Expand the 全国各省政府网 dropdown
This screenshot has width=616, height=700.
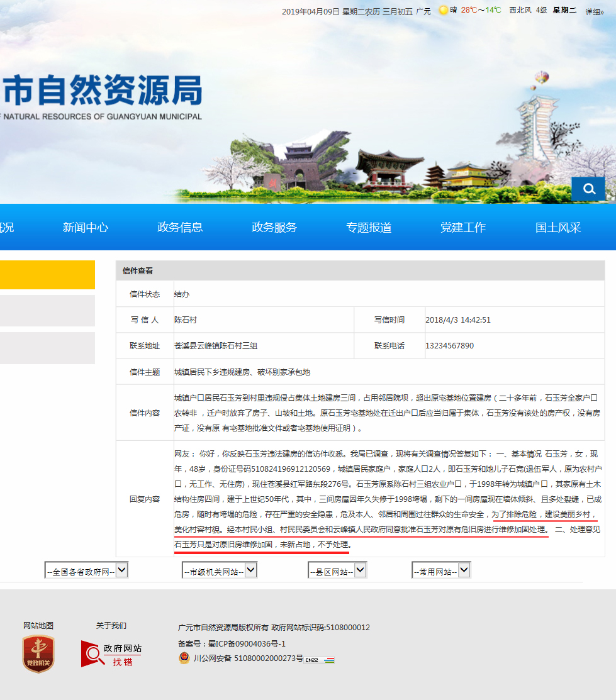click(87, 570)
